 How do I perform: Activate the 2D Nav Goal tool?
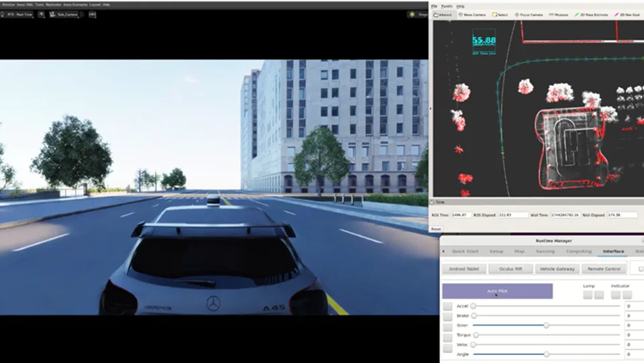click(x=627, y=14)
